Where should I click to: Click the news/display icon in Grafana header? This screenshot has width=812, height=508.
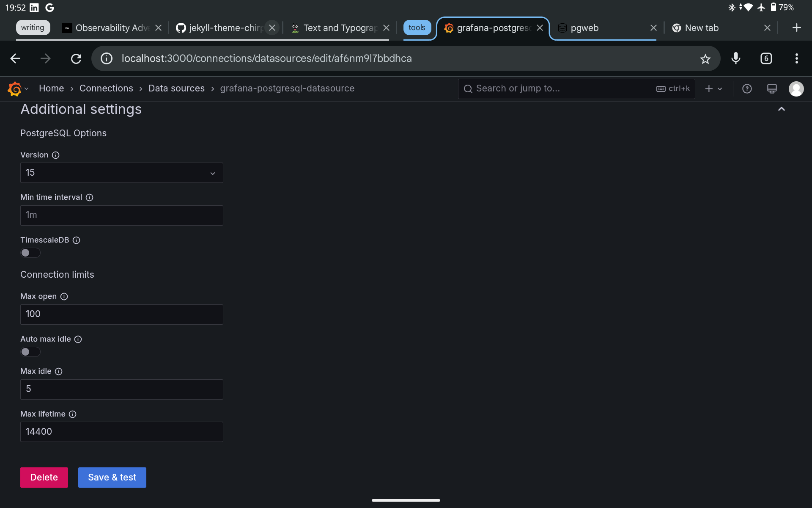pos(772,88)
